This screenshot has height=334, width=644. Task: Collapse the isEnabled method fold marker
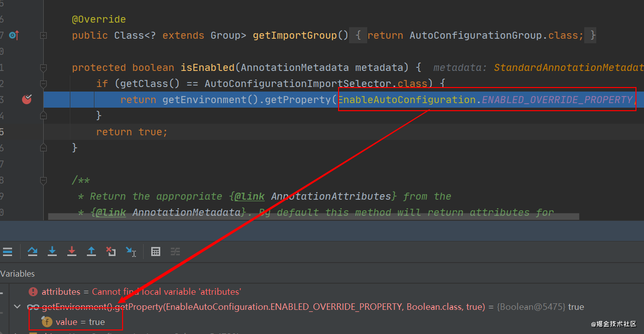coord(44,67)
